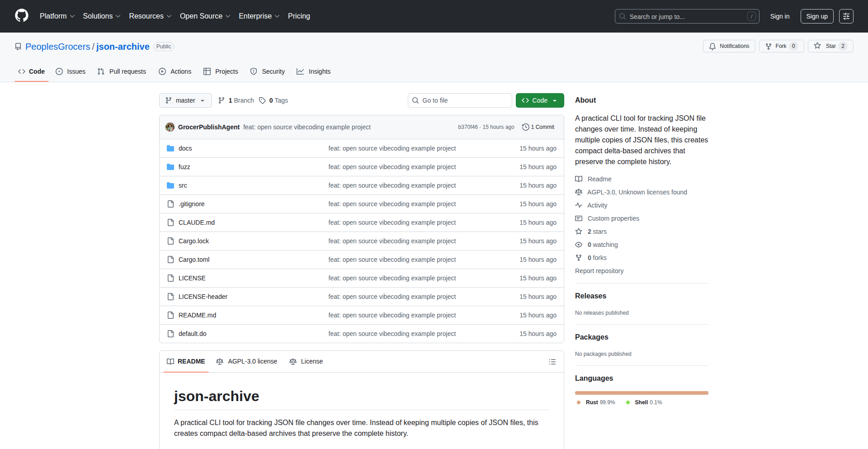The height and width of the screenshot is (449, 868).
Task: Click the history clock icon beside 1 Commit
Action: point(525,127)
